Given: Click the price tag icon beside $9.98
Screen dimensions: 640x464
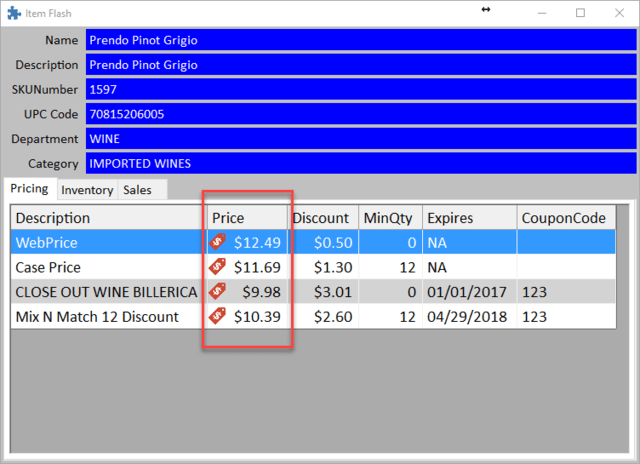Looking at the screenshot, I should click(217, 292).
